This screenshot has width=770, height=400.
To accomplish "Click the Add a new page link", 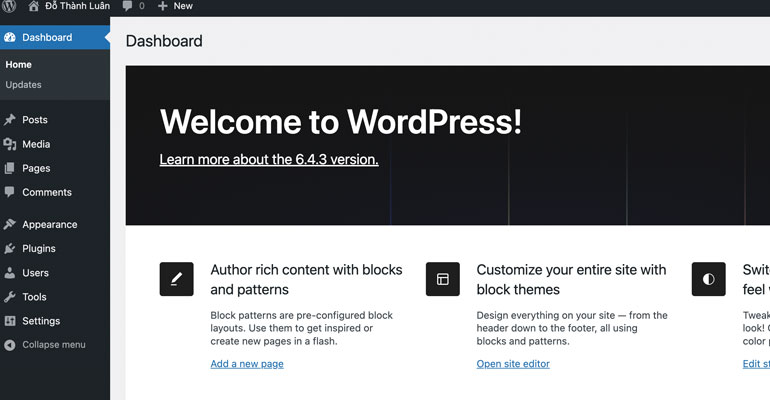I will 247,364.
